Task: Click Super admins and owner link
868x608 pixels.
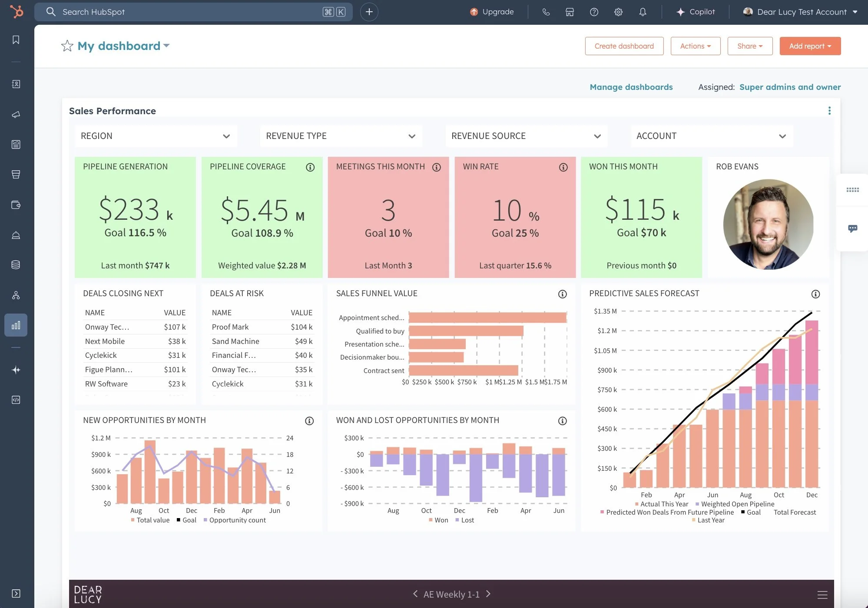Action: click(790, 87)
